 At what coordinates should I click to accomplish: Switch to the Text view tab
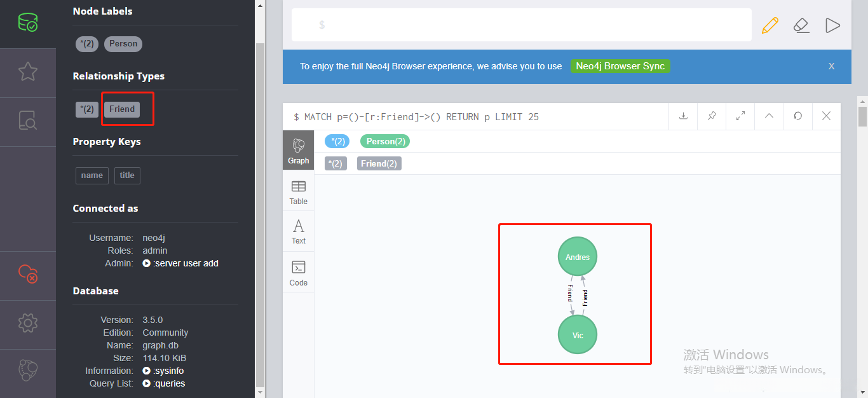point(298,231)
